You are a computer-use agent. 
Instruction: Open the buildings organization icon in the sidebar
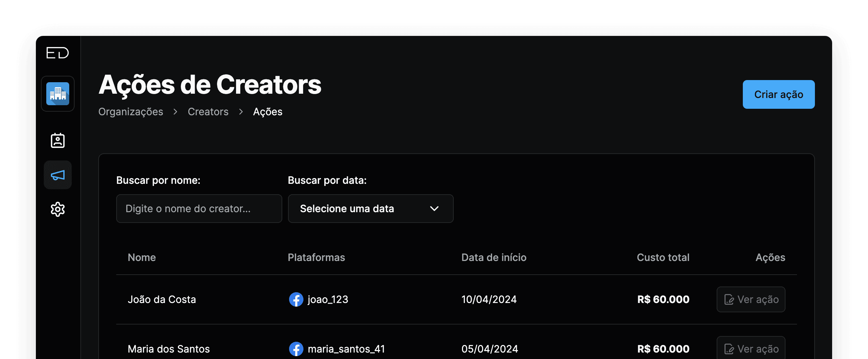57,94
